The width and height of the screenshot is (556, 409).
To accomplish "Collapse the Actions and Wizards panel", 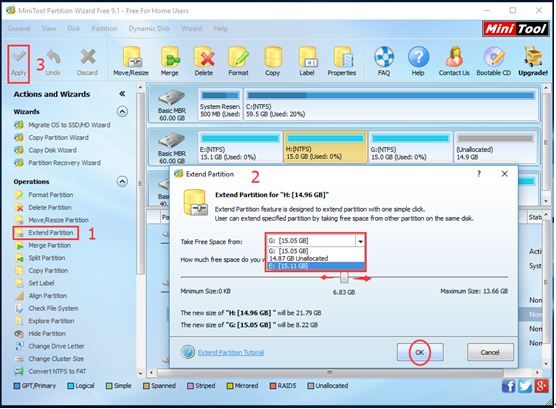I will pos(122,94).
